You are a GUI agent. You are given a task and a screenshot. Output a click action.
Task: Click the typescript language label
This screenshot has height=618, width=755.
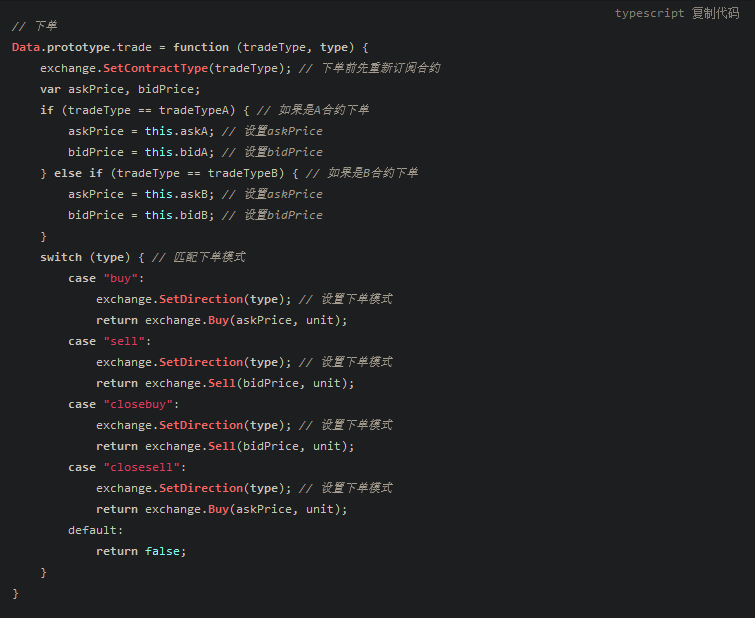tap(649, 13)
